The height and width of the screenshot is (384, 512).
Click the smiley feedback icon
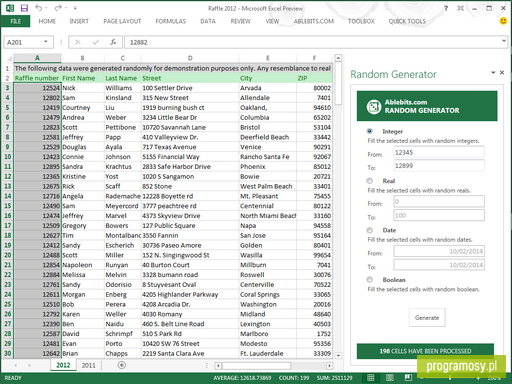tap(503, 21)
